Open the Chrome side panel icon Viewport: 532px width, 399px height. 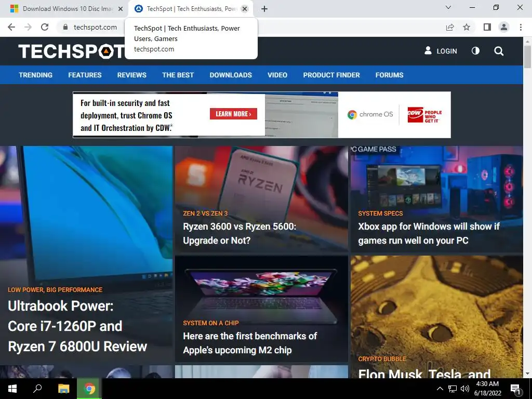tap(487, 27)
